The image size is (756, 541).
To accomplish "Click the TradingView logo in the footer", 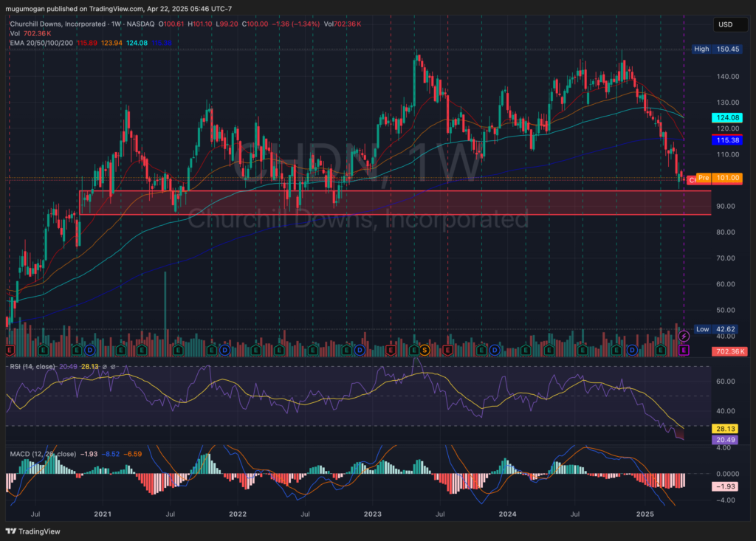I will (32, 531).
